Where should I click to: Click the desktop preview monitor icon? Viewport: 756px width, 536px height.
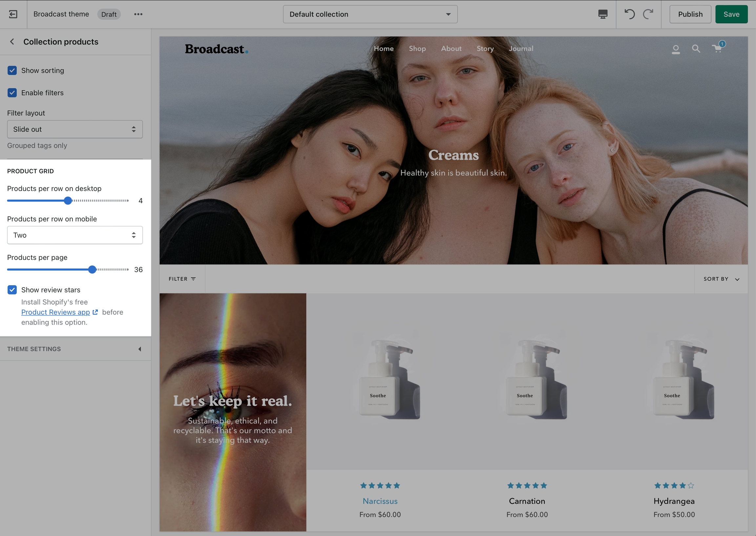[x=603, y=14]
